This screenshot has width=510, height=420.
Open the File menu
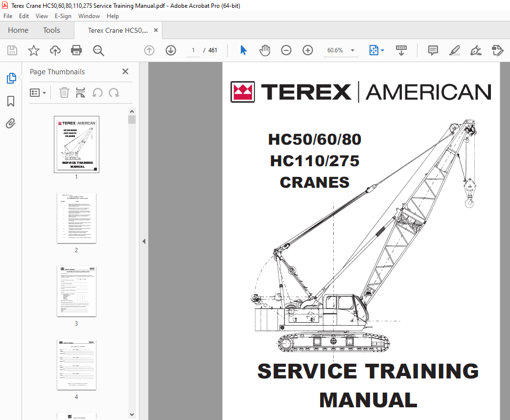coord(8,16)
